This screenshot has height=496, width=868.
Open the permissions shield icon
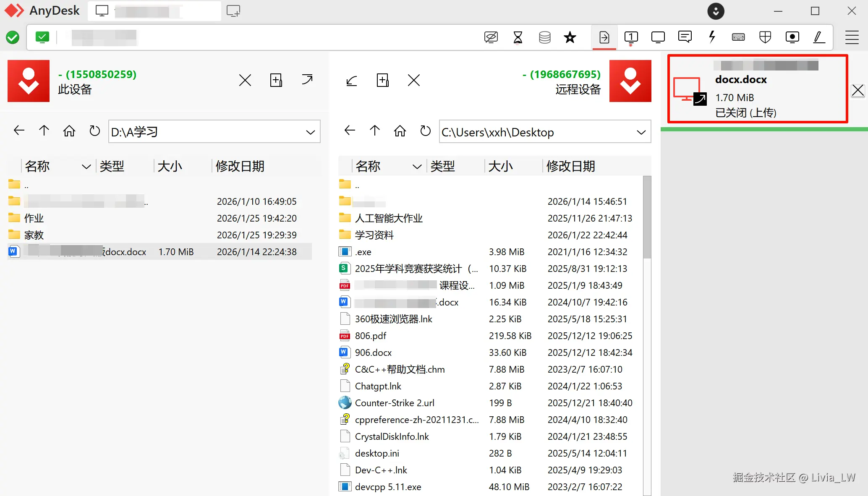pos(765,37)
